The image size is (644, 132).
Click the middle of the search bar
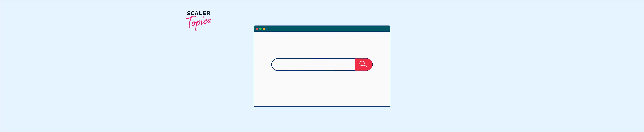click(322, 65)
